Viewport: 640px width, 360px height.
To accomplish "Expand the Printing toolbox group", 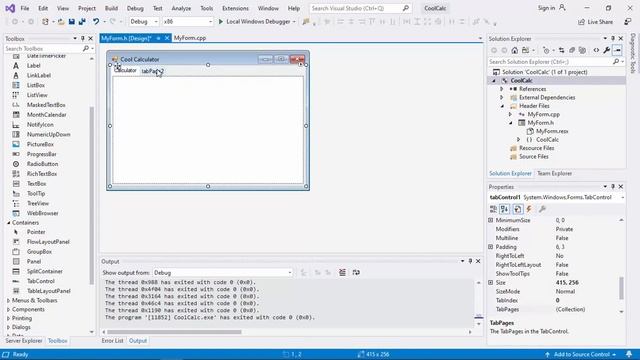I will 9,318.
